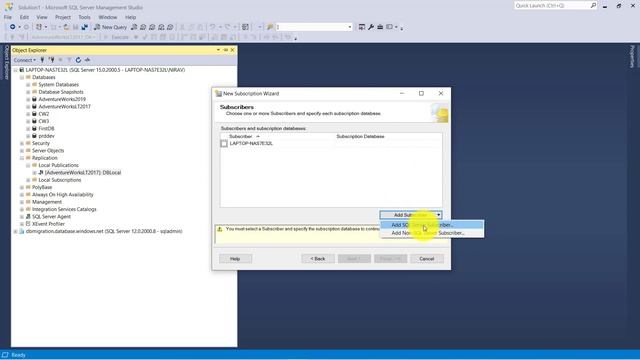Click the Find in Files toolbar icon

[x=270, y=27]
